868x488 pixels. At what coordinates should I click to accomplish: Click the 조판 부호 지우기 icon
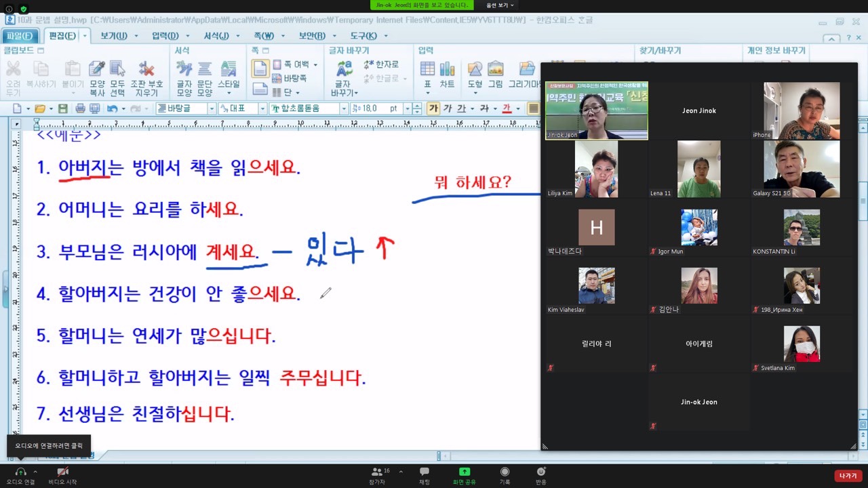(146, 68)
